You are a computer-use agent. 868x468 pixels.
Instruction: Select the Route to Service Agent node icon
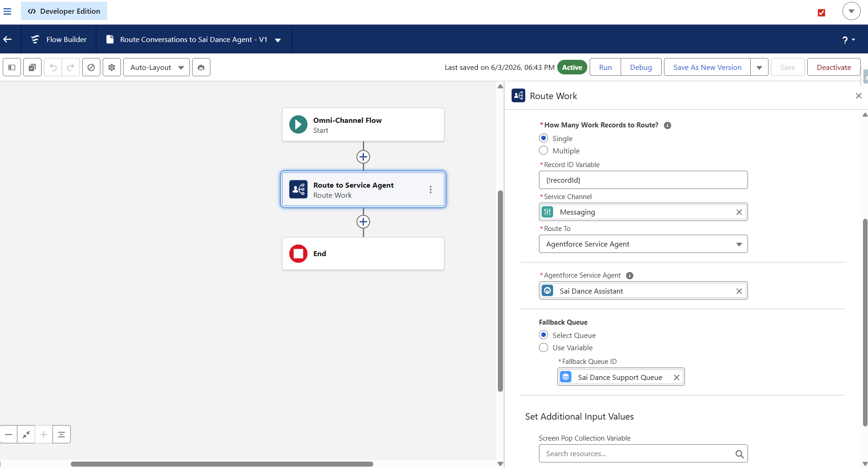(x=298, y=189)
